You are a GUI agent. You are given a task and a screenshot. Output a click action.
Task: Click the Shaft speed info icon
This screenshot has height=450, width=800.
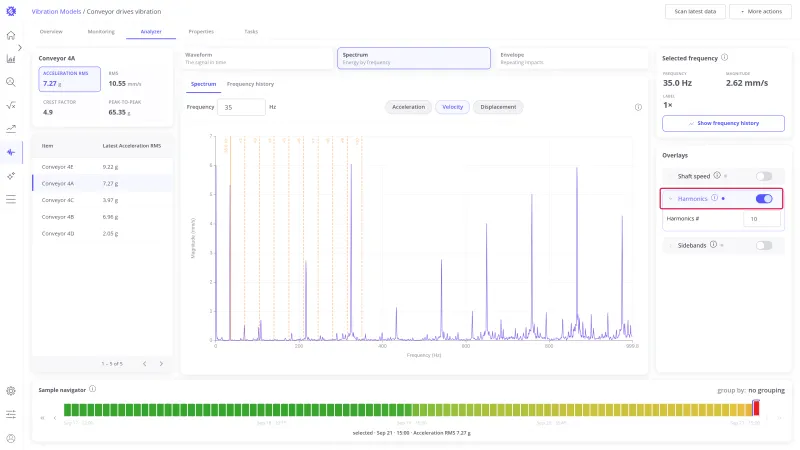click(x=717, y=176)
